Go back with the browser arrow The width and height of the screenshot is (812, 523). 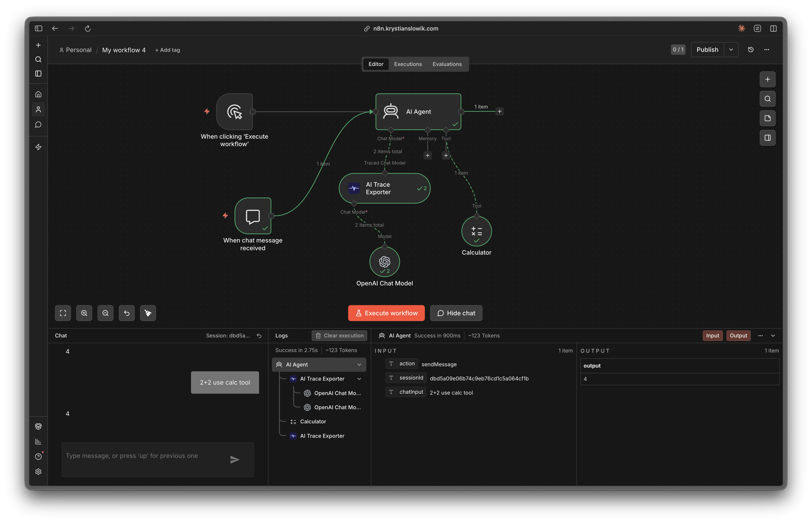(x=55, y=29)
